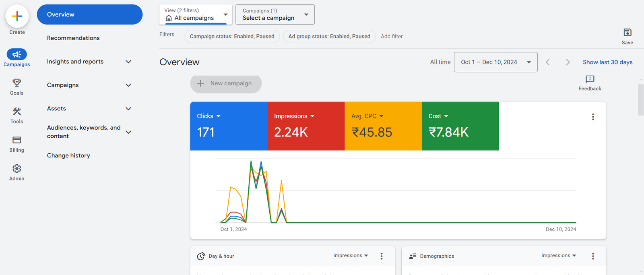This screenshot has width=644, height=275.
Task: Go to previous date range arrow
Action: [x=547, y=62]
